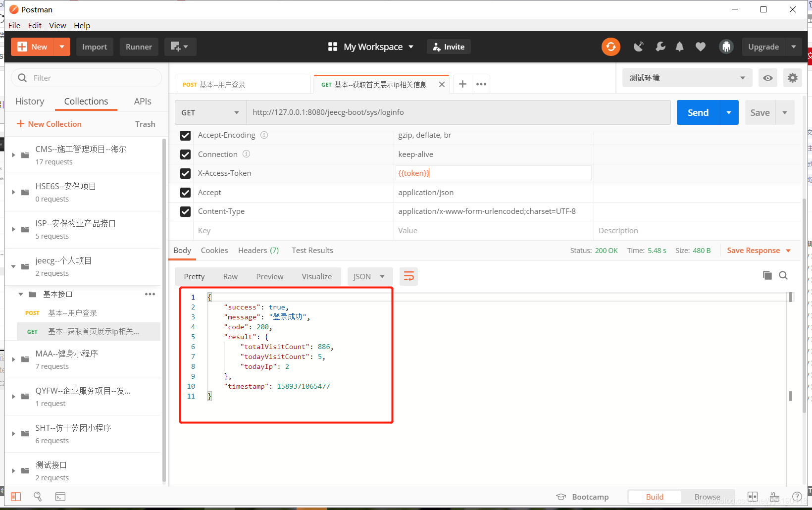Open the Postman console icon
This screenshot has height=510, width=812.
(60, 497)
